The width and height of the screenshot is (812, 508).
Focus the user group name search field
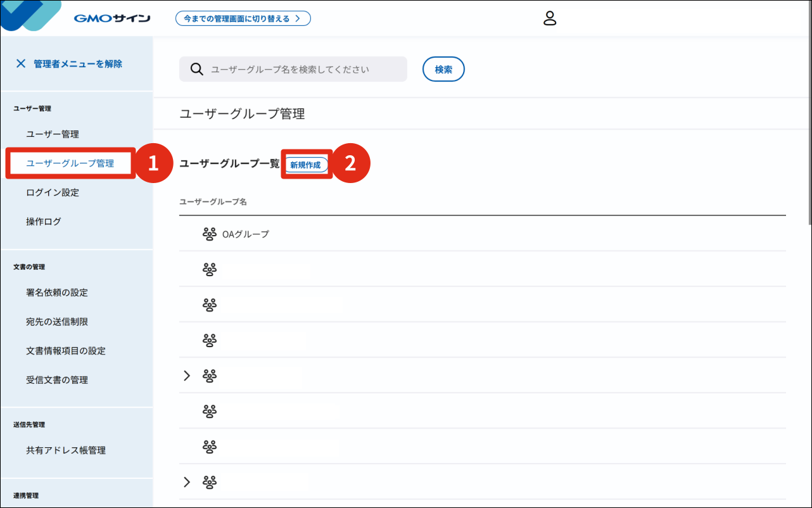[304, 69]
